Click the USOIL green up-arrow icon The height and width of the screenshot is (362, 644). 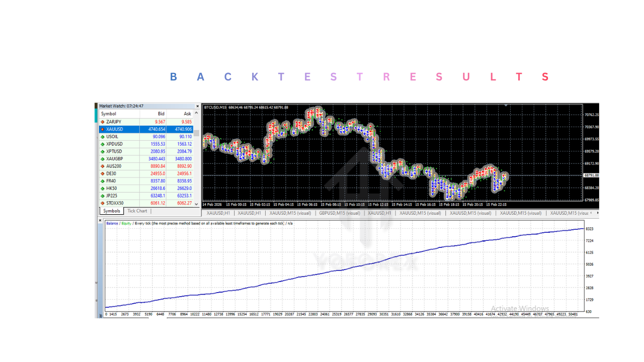click(x=103, y=137)
